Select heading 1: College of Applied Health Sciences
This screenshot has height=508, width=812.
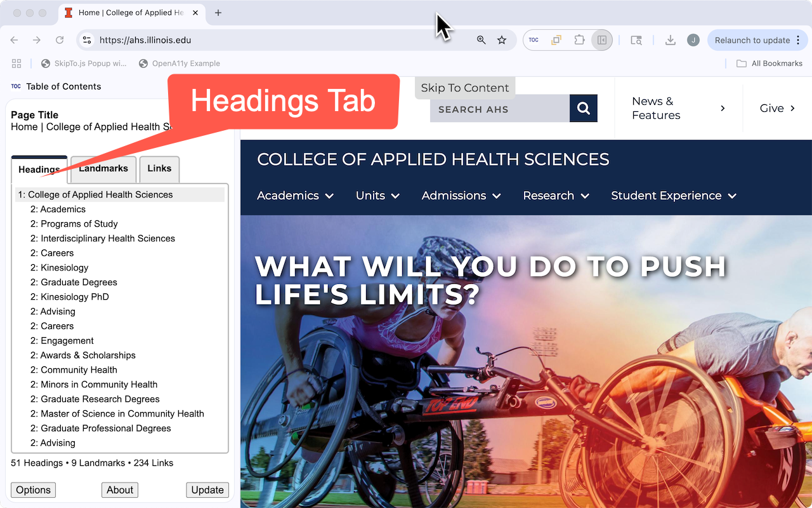[x=120, y=195]
